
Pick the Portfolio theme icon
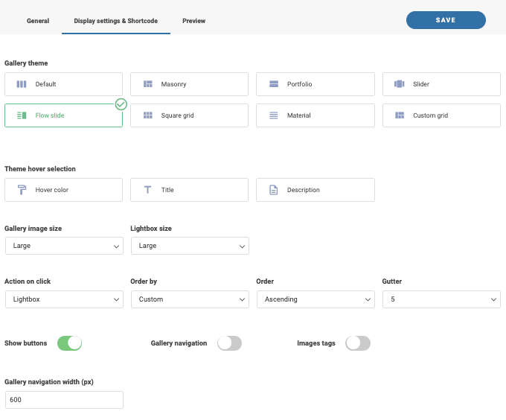[274, 84]
